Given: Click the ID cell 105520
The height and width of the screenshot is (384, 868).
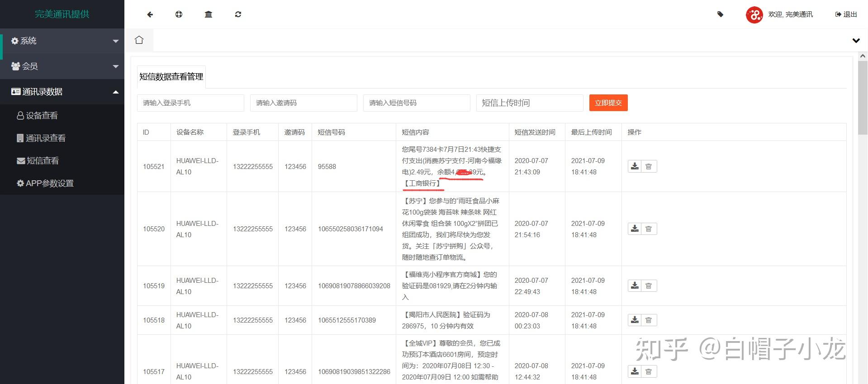Looking at the screenshot, I should click(x=154, y=229).
